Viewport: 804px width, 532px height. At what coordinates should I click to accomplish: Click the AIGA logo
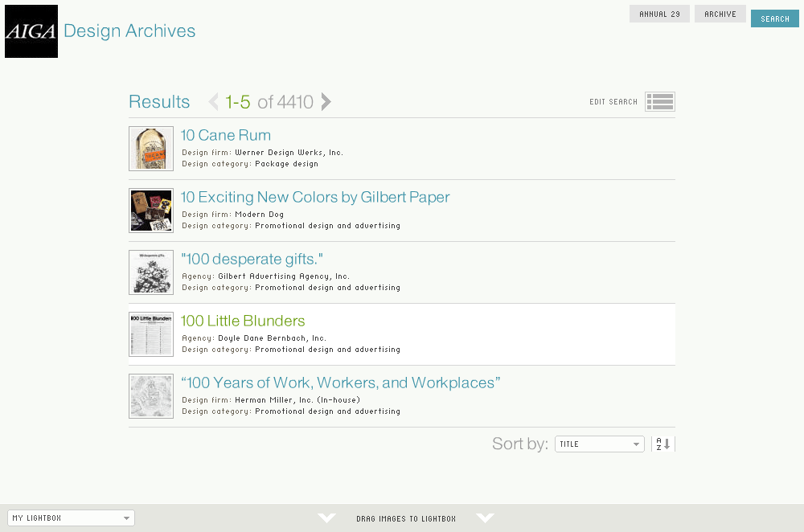[31, 31]
